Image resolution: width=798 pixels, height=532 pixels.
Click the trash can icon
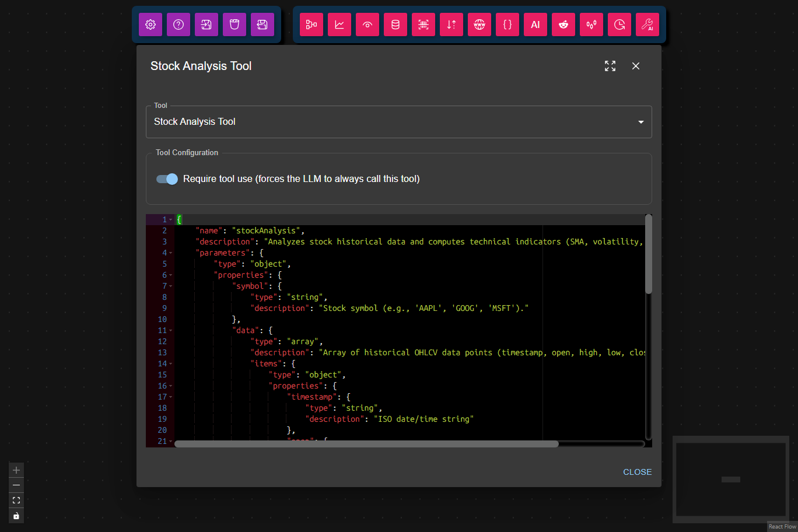pos(234,24)
